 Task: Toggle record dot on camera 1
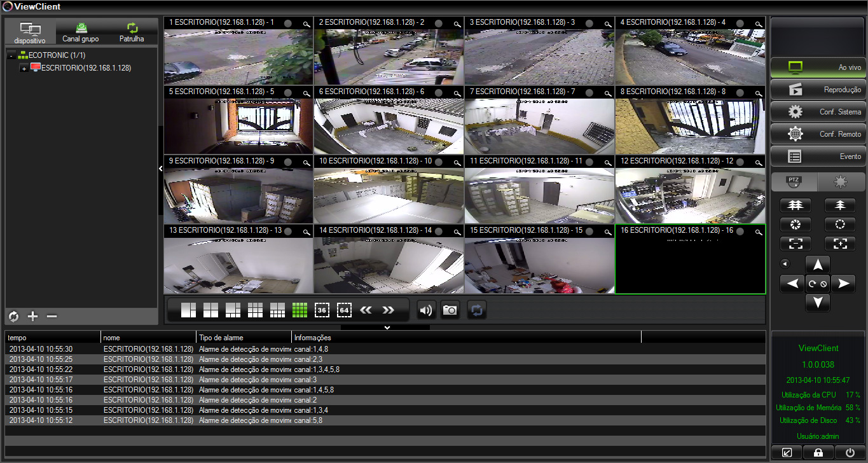287,23
